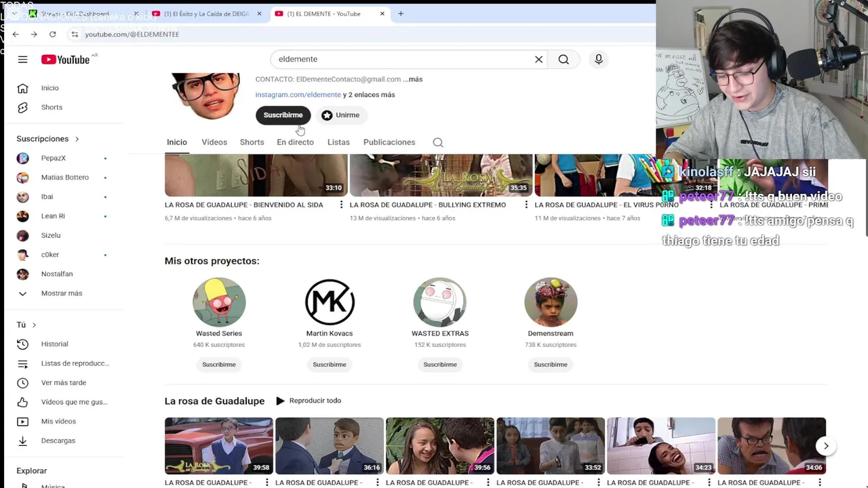Open Ver más tarde in sidebar

(x=63, y=383)
